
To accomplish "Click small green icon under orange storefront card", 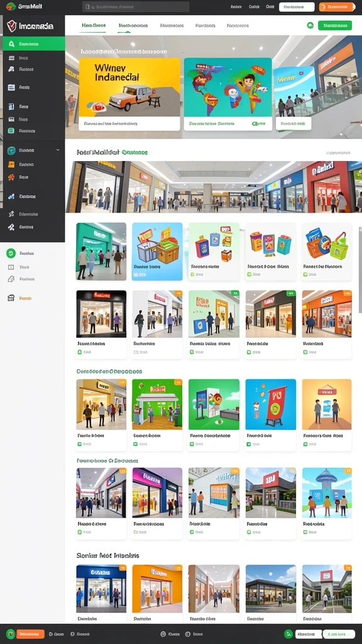I will tap(305, 352).
